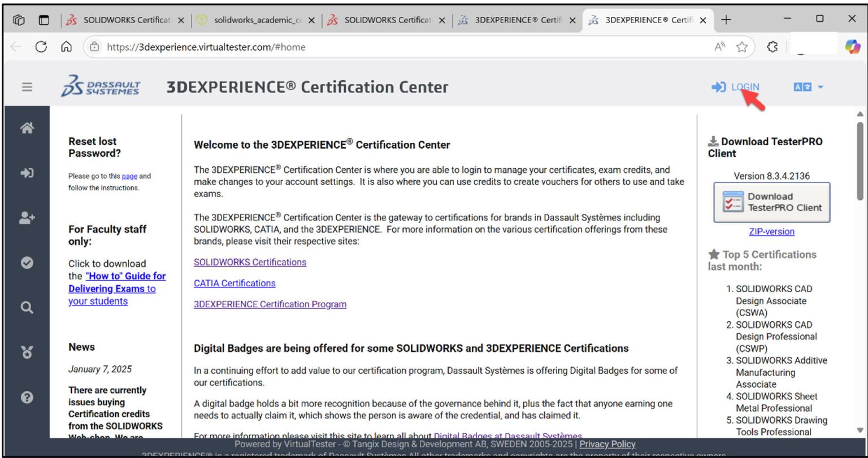The height and width of the screenshot is (458, 868).
Task: Select the Search icon in the sidebar
Action: click(x=27, y=307)
